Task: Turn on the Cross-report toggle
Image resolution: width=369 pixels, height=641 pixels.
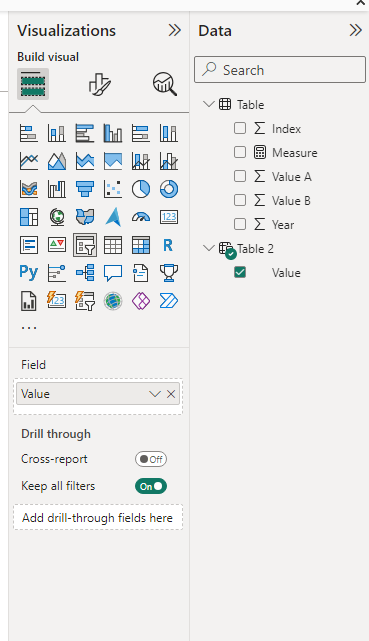Action: [x=151, y=459]
